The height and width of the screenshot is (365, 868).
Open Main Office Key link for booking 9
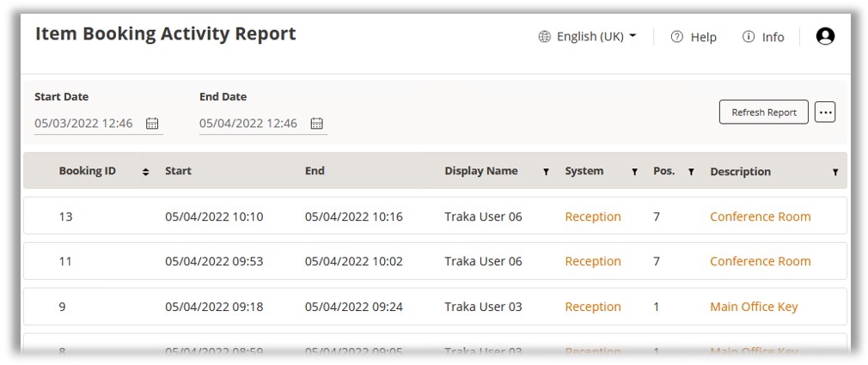tap(753, 307)
